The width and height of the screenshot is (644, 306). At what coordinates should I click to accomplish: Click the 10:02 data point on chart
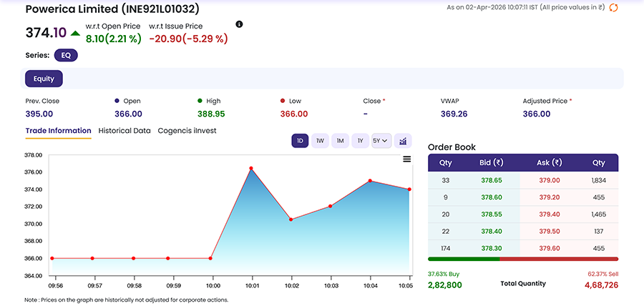pos(291,219)
